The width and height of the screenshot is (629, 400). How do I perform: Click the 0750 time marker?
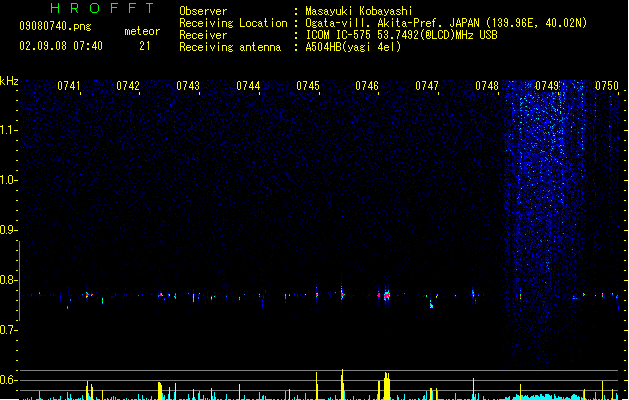607,86
